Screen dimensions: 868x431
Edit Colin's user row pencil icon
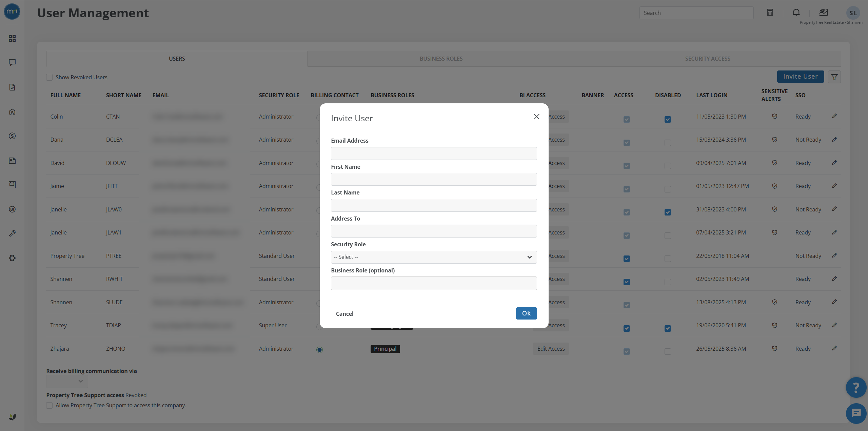click(834, 116)
